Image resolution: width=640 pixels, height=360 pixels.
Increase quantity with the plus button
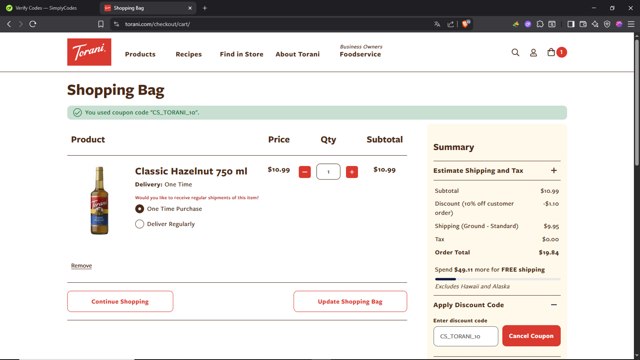pos(352,172)
